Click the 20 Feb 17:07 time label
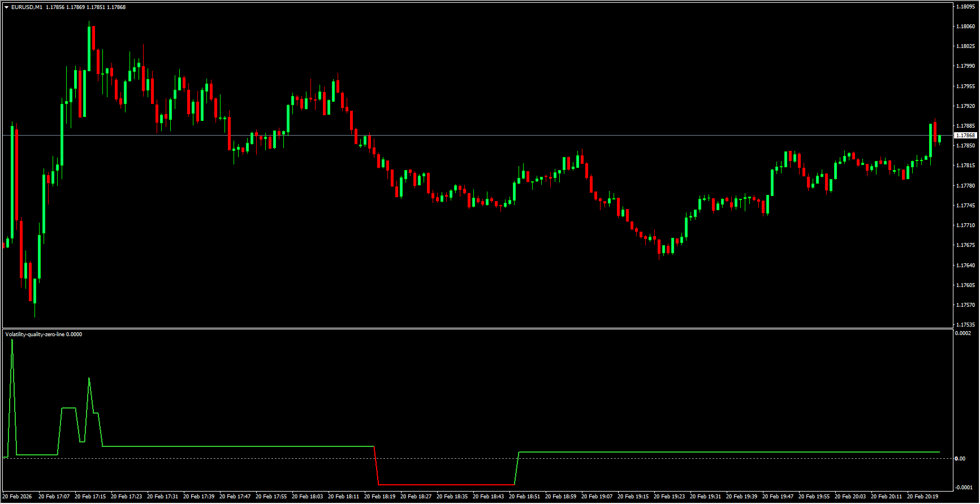The width and height of the screenshot is (980, 504). coord(54,497)
